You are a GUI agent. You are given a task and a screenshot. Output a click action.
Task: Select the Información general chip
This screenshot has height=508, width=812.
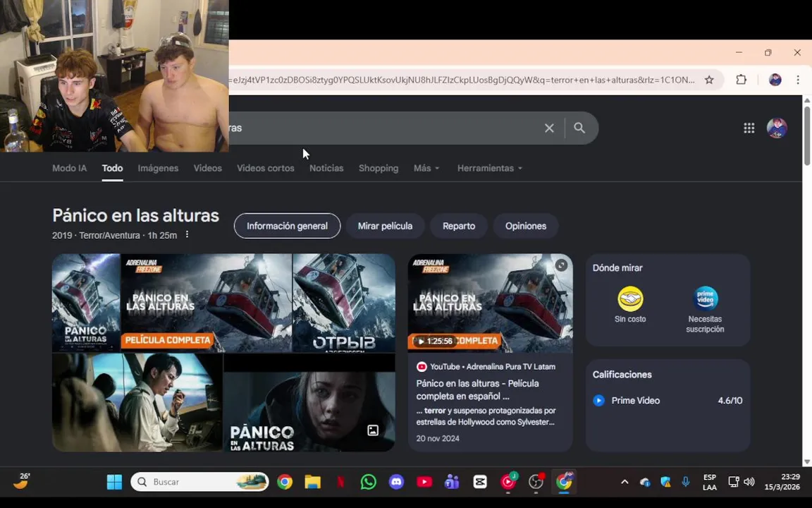(x=287, y=226)
